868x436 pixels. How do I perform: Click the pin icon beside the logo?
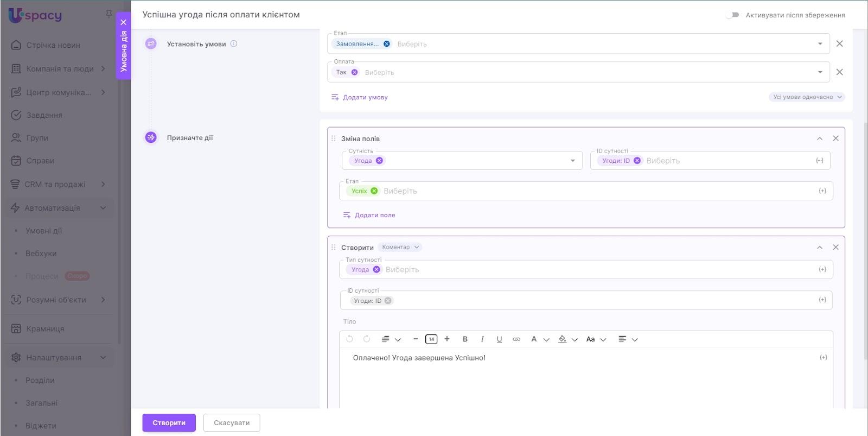tap(108, 14)
